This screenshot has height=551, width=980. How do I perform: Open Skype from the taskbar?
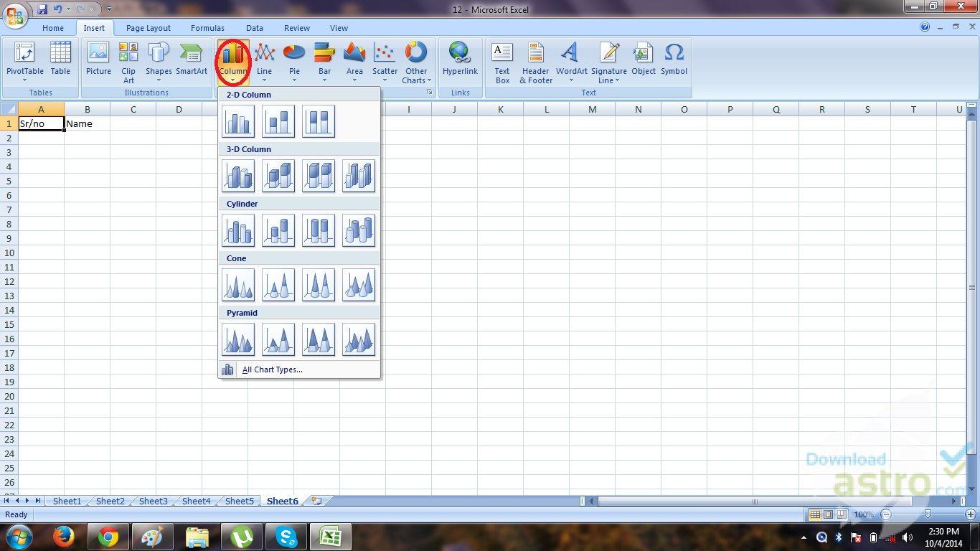tap(286, 537)
